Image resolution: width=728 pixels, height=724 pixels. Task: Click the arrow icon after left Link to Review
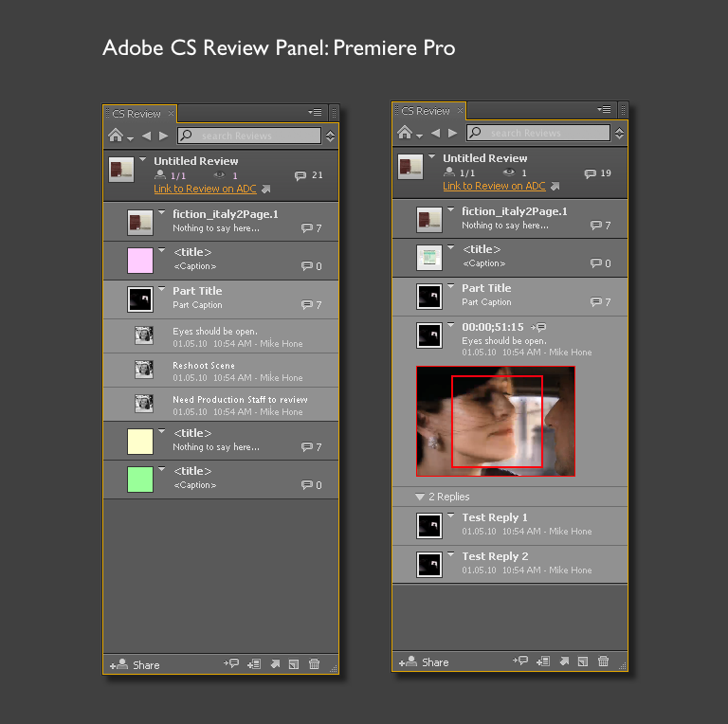tap(266, 189)
